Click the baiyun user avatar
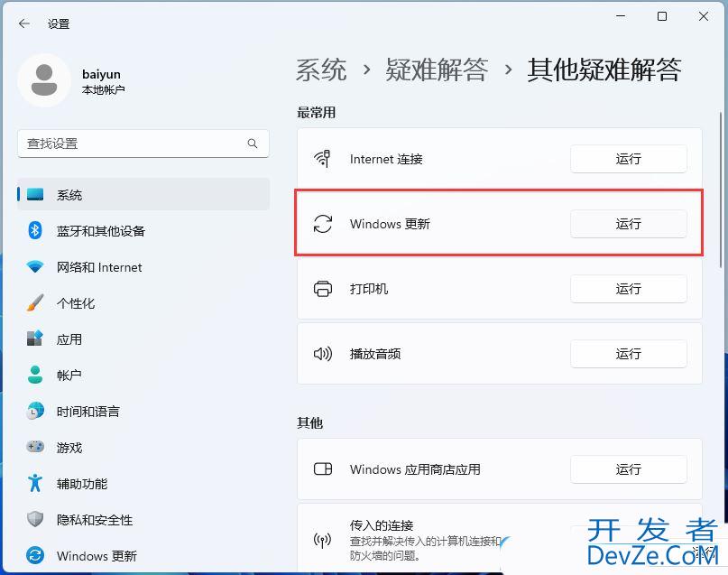 point(44,80)
